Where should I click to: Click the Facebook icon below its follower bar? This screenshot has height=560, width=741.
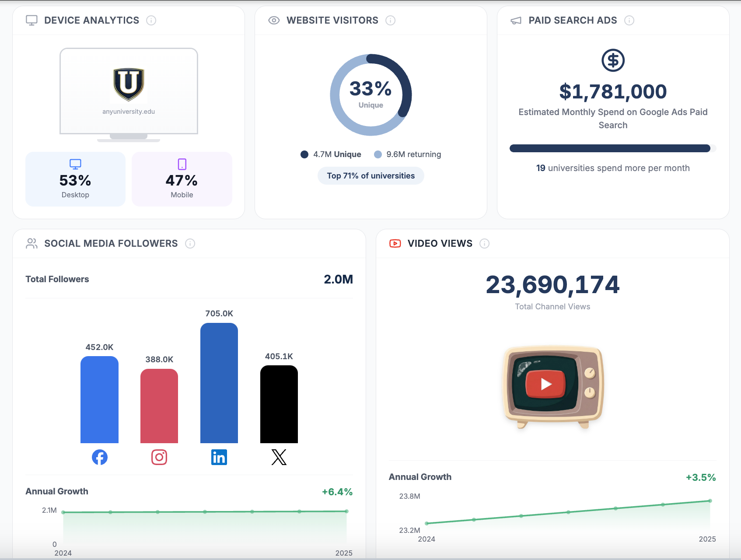(99, 457)
